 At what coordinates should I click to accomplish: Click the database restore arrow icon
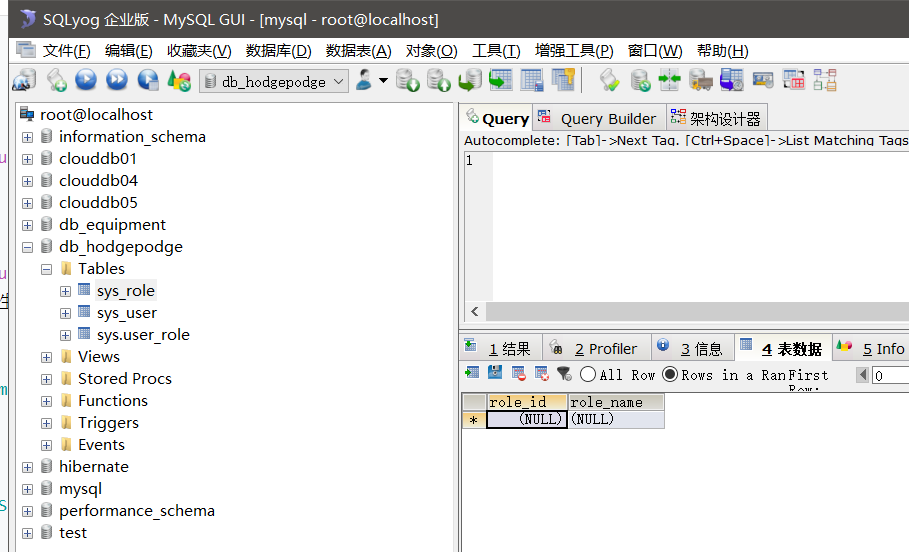coord(470,80)
